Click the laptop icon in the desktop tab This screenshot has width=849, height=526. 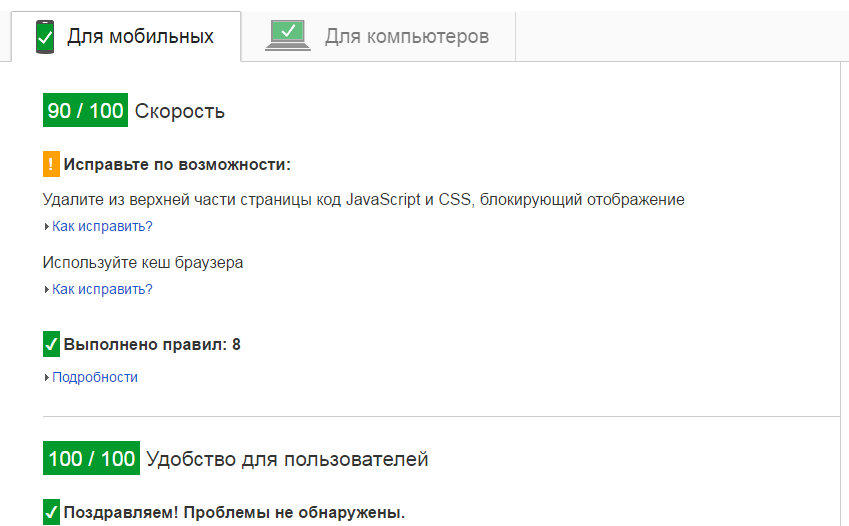[288, 36]
